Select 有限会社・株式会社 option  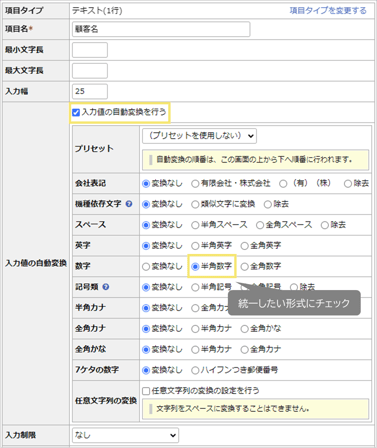pos(195,184)
